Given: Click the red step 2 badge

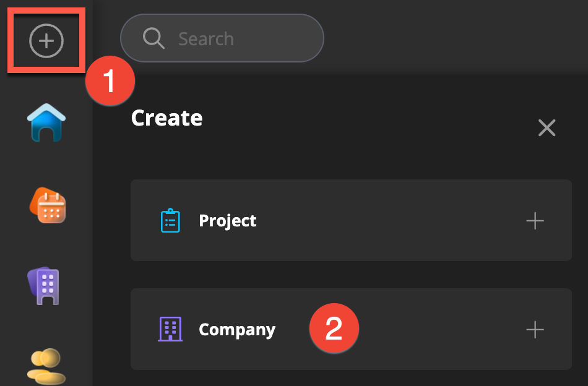Looking at the screenshot, I should pyautogui.click(x=334, y=329).
